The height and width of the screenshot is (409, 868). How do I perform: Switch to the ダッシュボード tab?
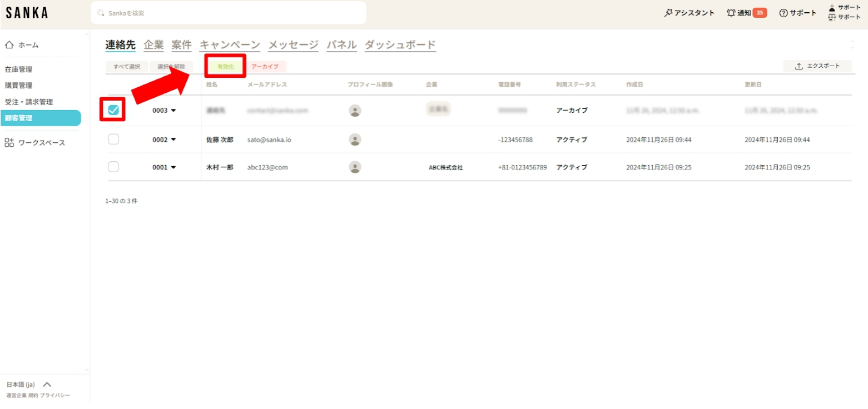coord(400,45)
